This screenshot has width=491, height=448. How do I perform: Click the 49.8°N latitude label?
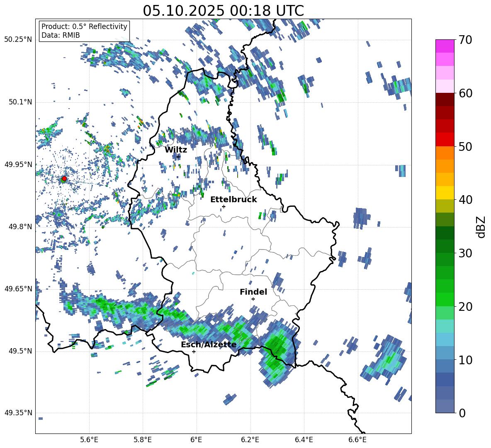click(x=20, y=227)
